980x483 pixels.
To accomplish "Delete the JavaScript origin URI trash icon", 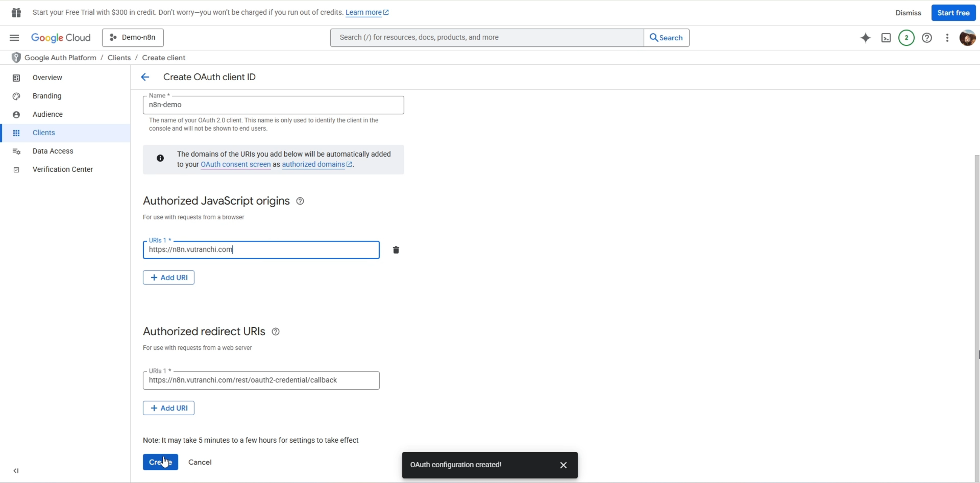I will (396, 250).
